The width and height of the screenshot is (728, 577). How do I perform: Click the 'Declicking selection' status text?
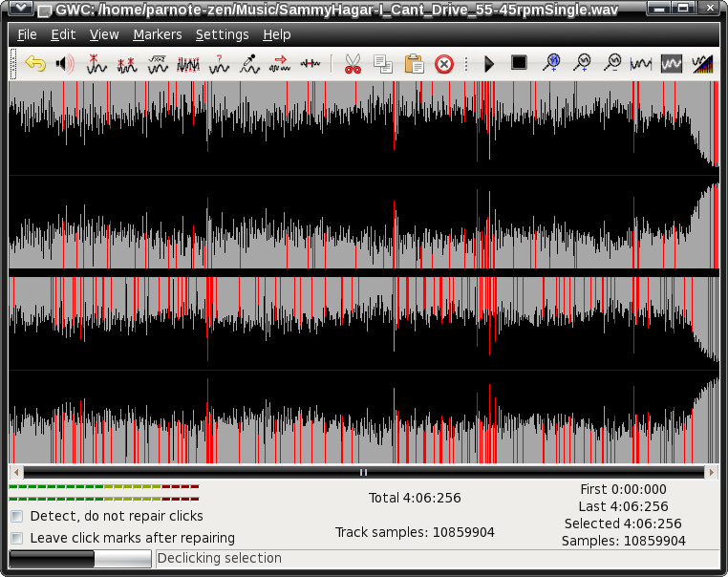click(x=219, y=558)
